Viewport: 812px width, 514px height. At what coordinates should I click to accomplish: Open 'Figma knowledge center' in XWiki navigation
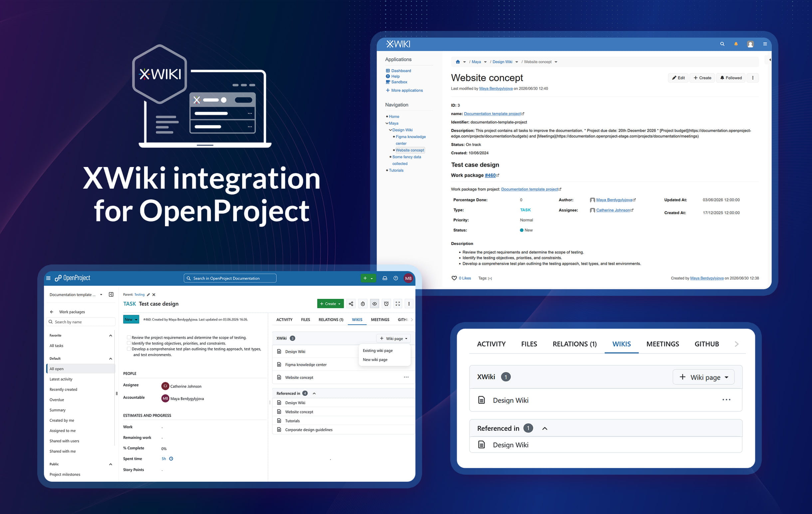(411, 140)
